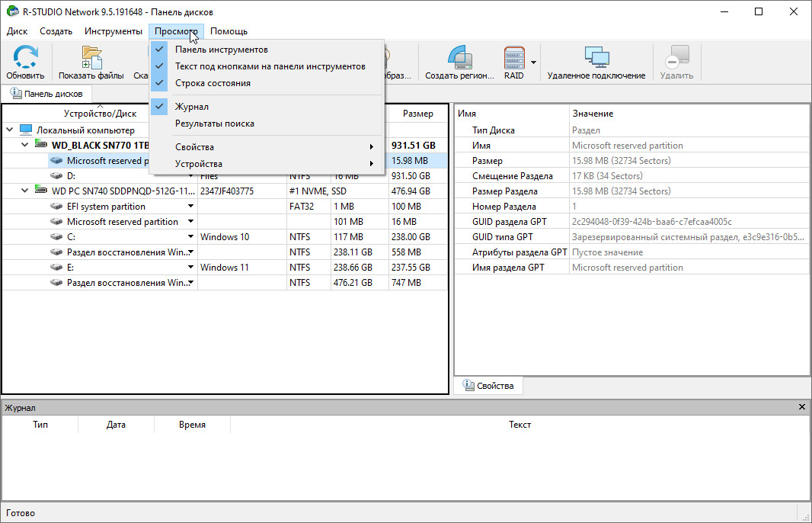The image size is (812, 523).
Task: Click the Показать файлы toolbar icon
Action: 91,58
